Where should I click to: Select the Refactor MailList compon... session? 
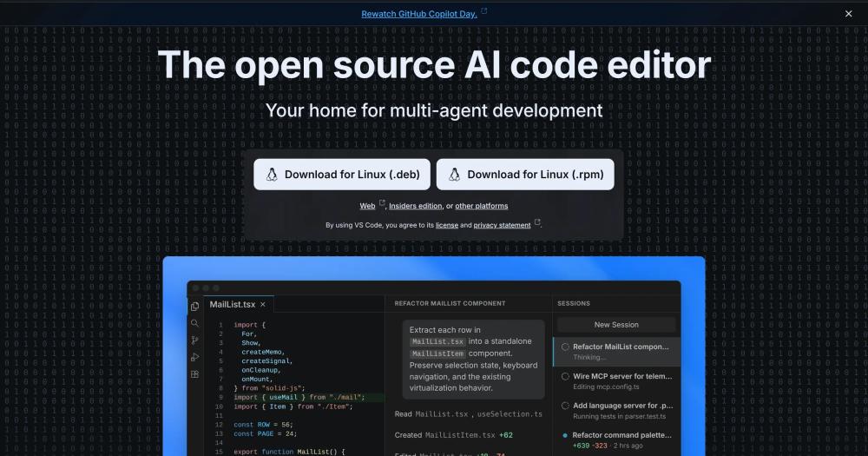point(616,351)
